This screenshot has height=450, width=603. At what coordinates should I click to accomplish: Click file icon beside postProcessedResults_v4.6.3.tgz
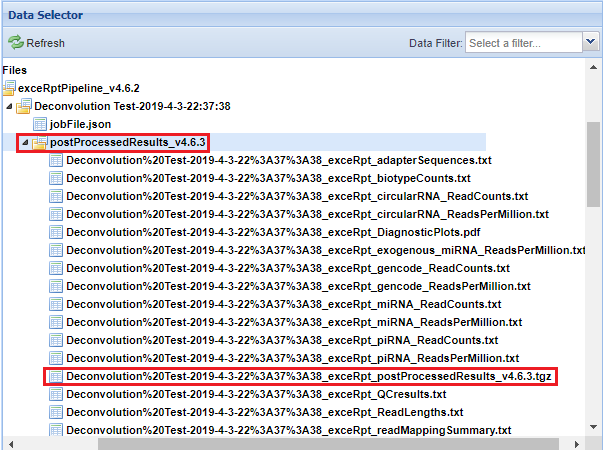[x=56, y=376]
